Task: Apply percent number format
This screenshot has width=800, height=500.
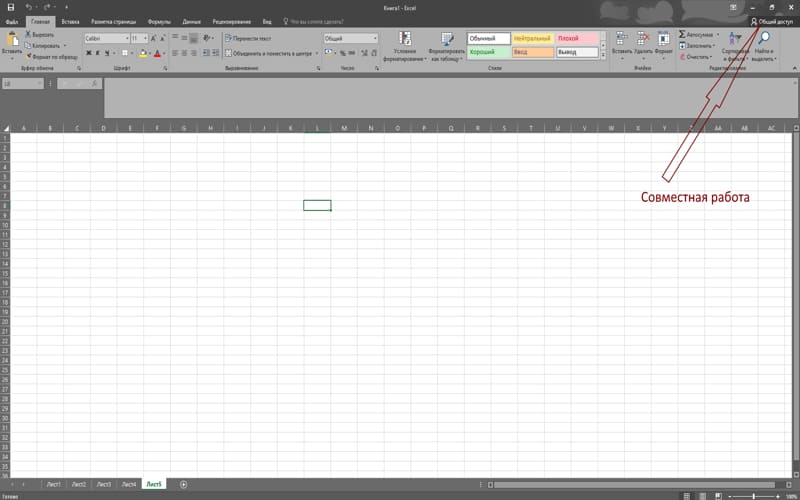Action: click(342, 53)
